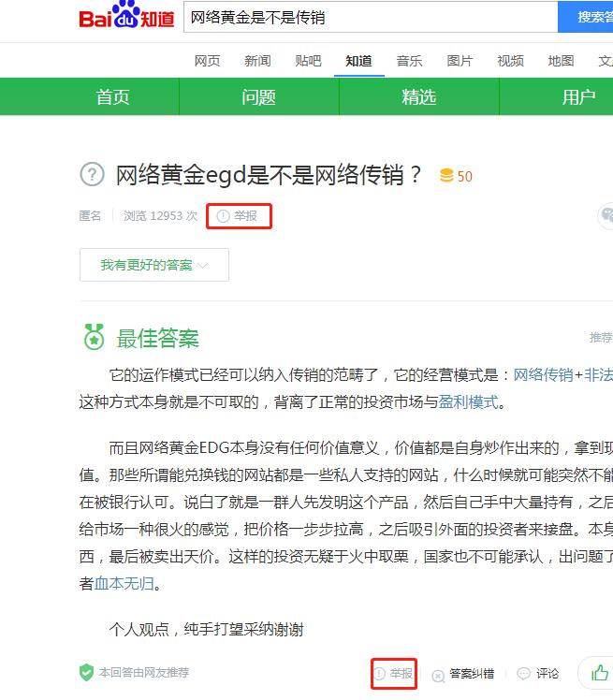Open the 新闻 search tab

257,61
